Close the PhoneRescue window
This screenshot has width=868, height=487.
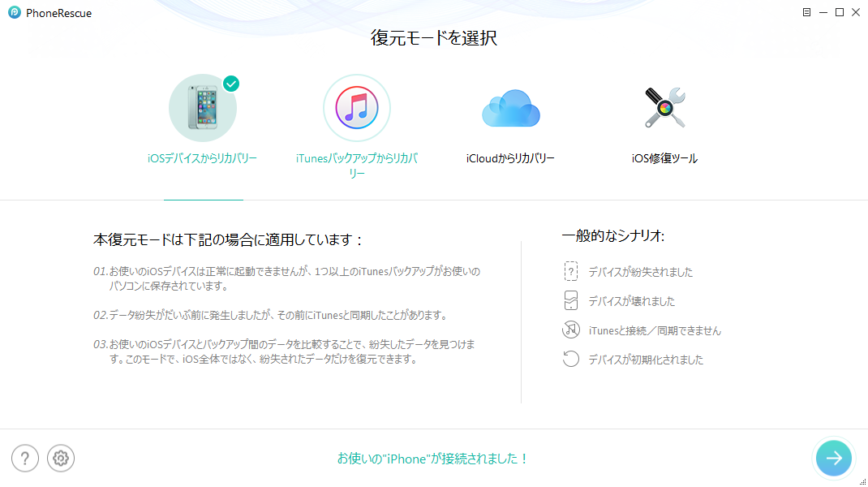pos(856,12)
